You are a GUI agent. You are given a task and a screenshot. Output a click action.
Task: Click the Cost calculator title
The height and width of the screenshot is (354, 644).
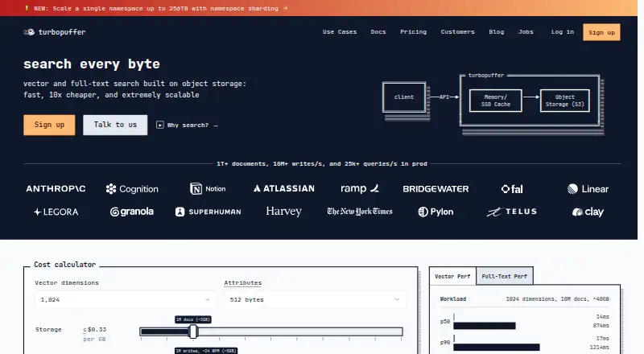[65, 265]
